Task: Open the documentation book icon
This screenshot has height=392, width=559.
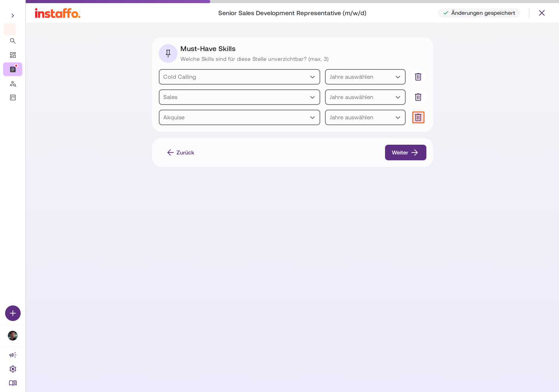Action: coord(13,383)
